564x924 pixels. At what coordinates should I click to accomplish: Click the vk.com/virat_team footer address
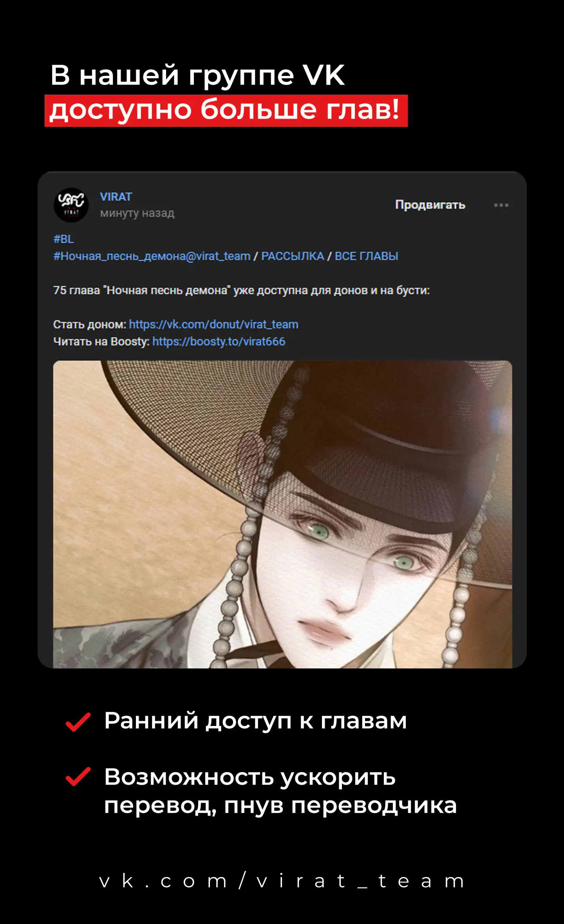[282, 881]
